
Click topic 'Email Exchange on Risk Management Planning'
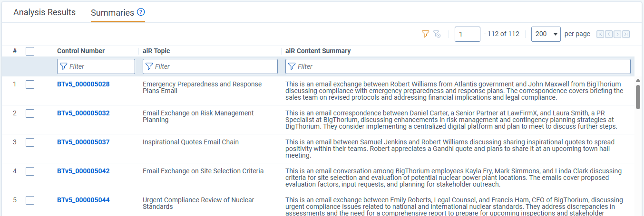(198, 117)
